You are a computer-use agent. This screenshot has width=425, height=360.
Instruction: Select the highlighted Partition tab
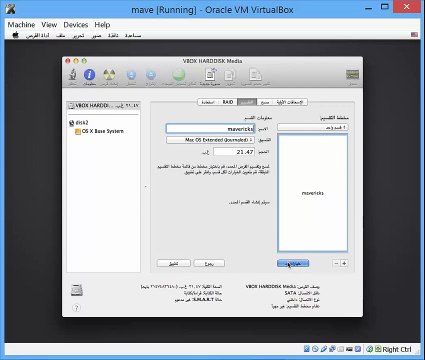tap(247, 102)
